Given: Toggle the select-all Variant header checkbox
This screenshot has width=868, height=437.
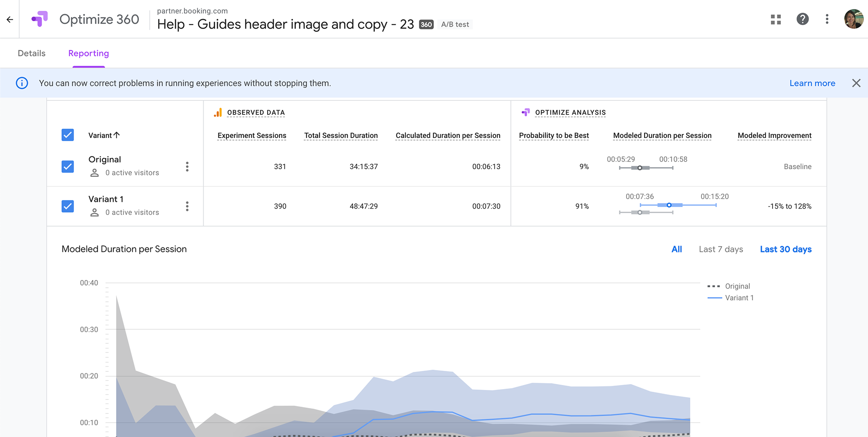Looking at the screenshot, I should (x=68, y=135).
